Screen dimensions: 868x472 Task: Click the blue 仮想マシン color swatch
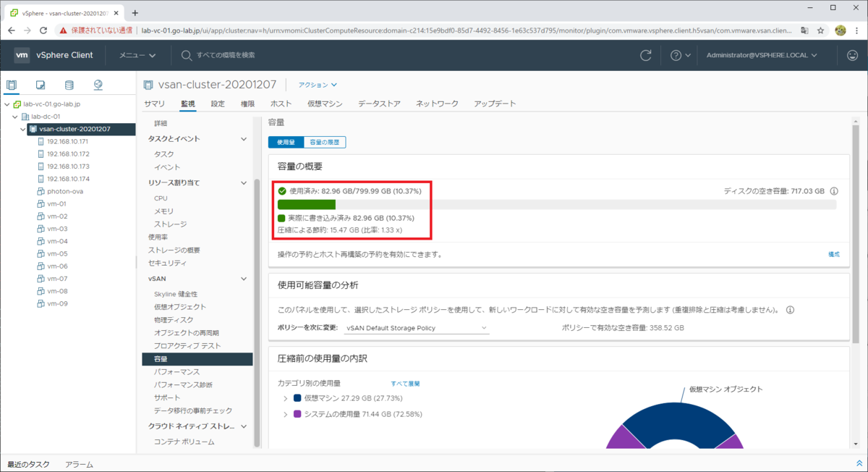[x=297, y=398]
